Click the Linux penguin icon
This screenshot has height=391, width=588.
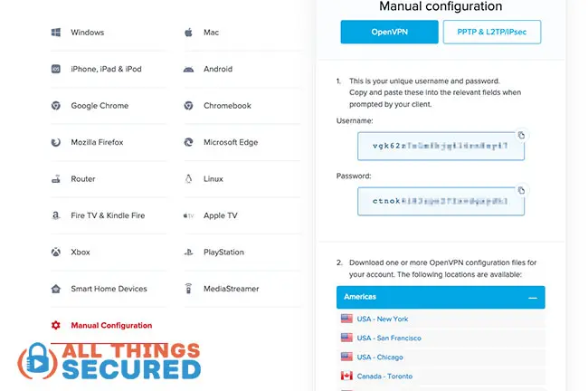coord(188,179)
